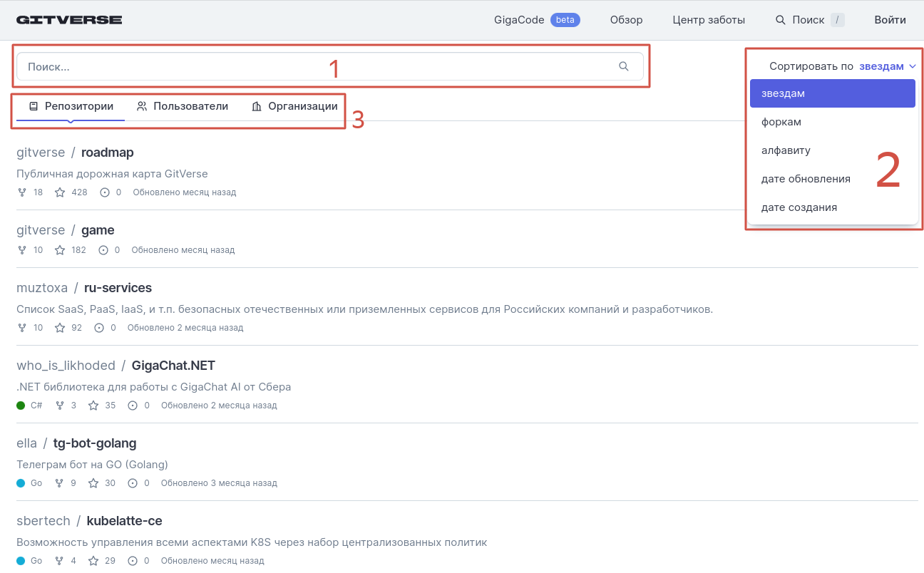This screenshot has height=573, width=924.
Task: Switch to the Организации tab
Action: click(294, 106)
